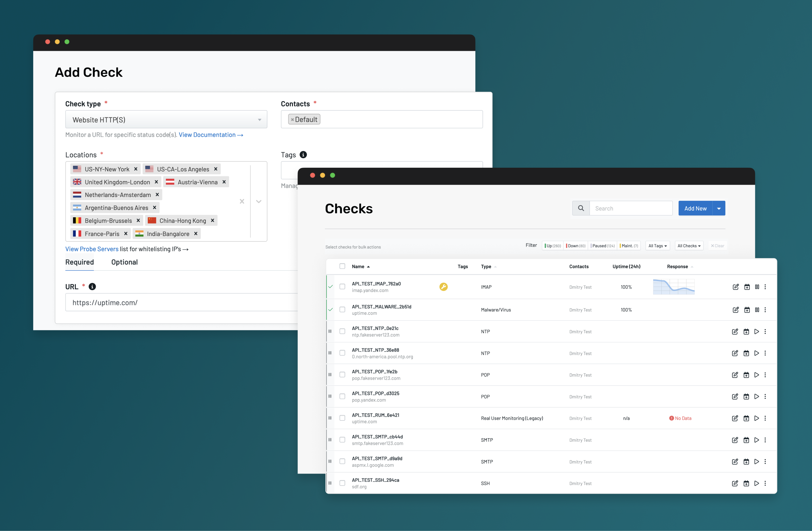Click the search magnifier icon
Screen dimensions: 812x531
[x=581, y=208]
